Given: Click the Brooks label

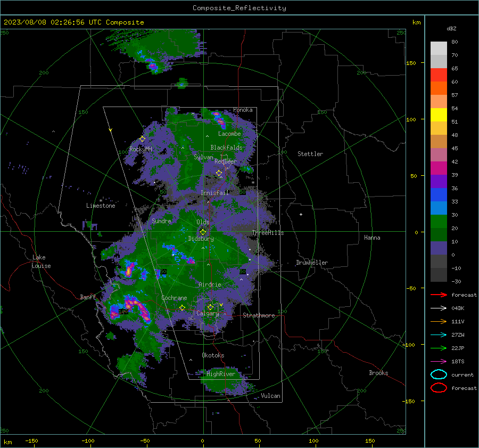Looking at the screenshot, I should click(x=378, y=373).
